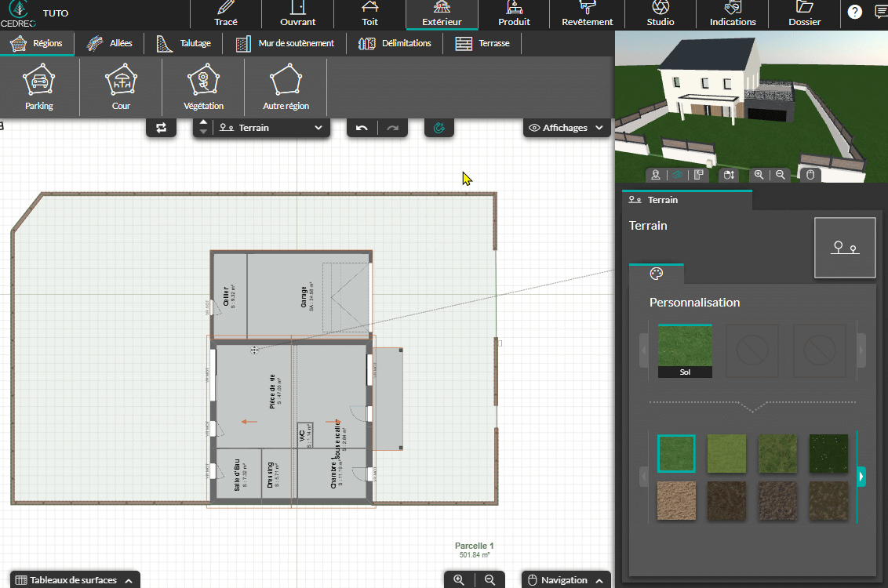
Task: Open the Terrasse tab
Action: [x=482, y=43]
